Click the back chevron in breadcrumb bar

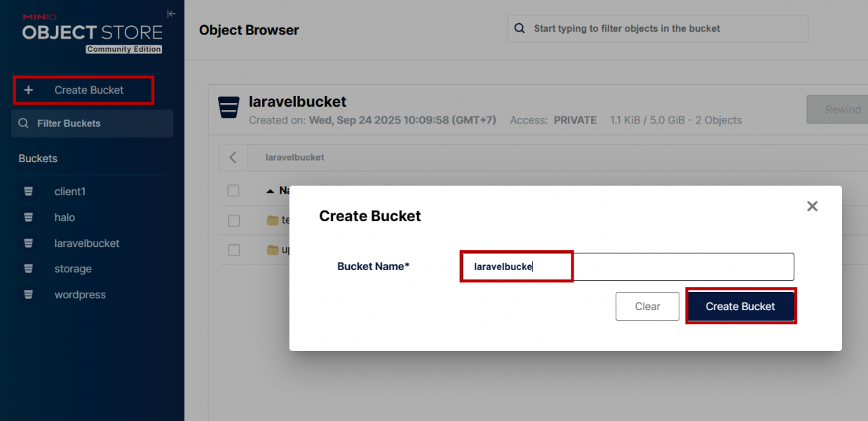[x=233, y=157]
